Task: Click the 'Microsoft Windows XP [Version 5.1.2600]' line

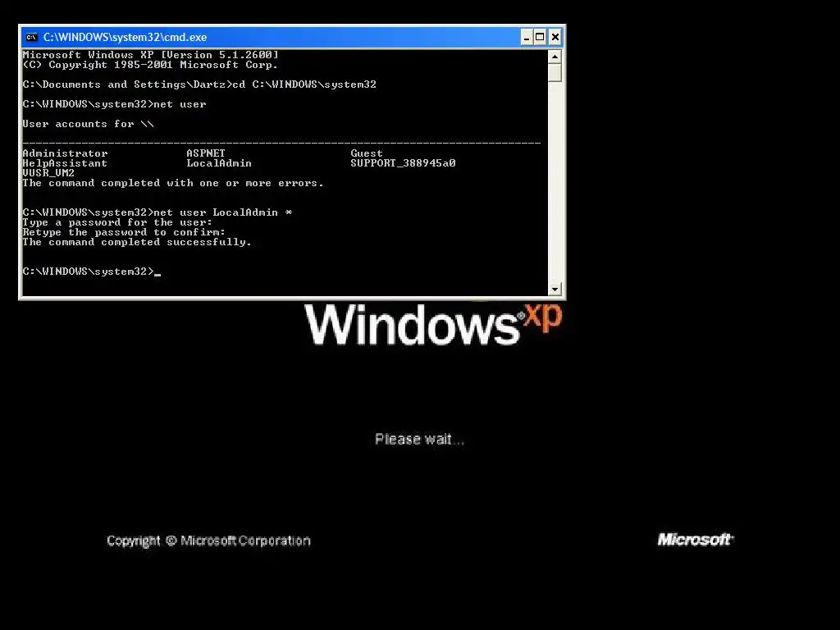Action: pos(151,55)
